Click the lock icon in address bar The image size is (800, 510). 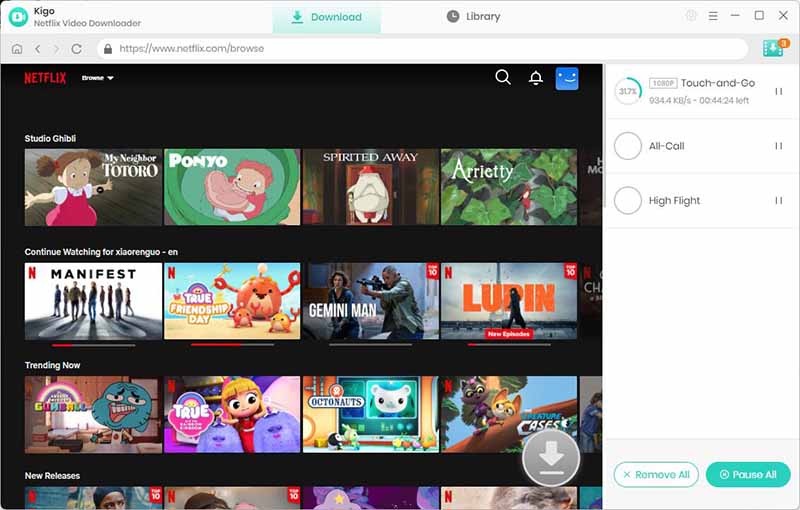coord(108,48)
